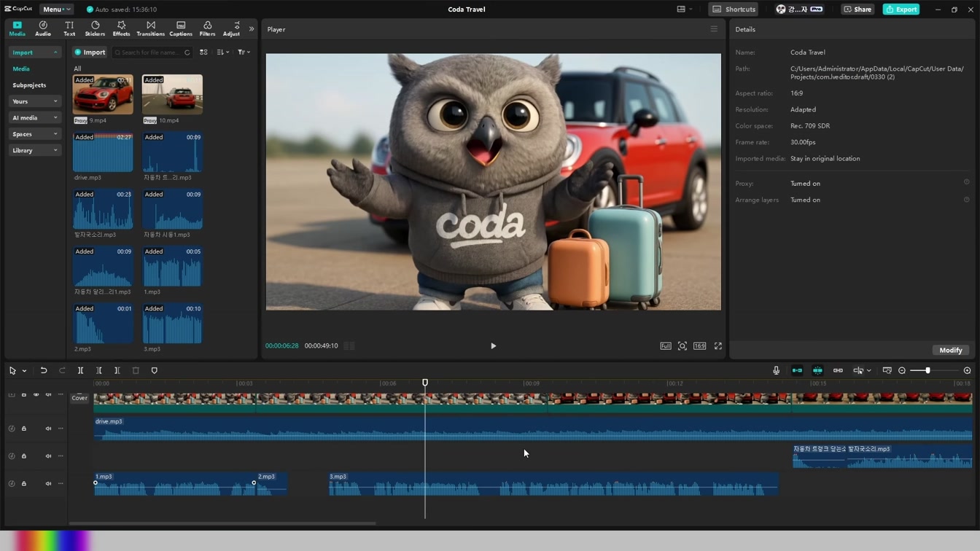Screen dimensions: 980x551
Task: Click the Cover button on the video track
Action: 79,398
